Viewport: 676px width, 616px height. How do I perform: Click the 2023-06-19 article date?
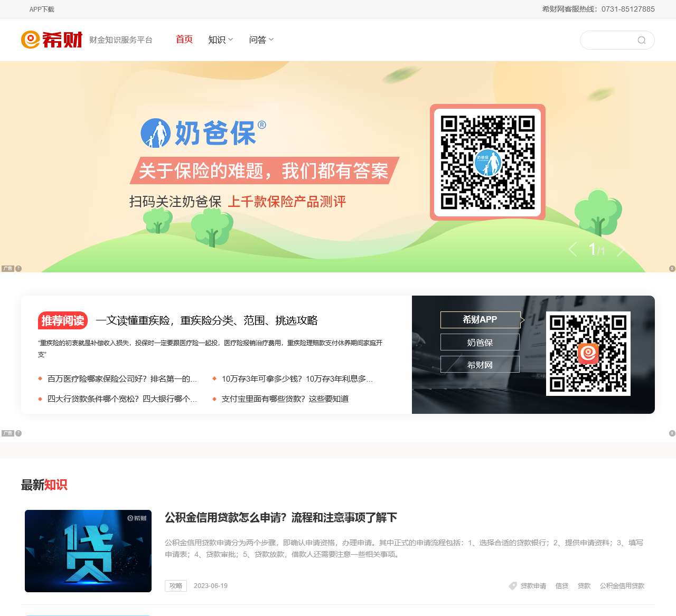[211, 586]
